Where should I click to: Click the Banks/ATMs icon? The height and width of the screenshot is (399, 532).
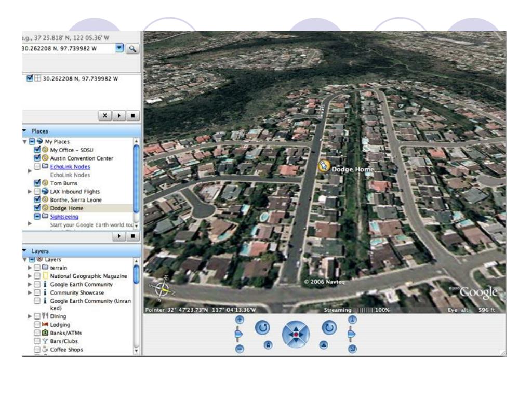(45, 332)
